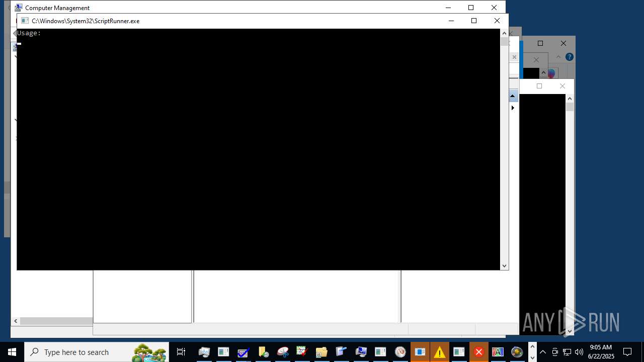Expand the Actions pane More Actions arrow
644x362 pixels.
tap(513, 108)
